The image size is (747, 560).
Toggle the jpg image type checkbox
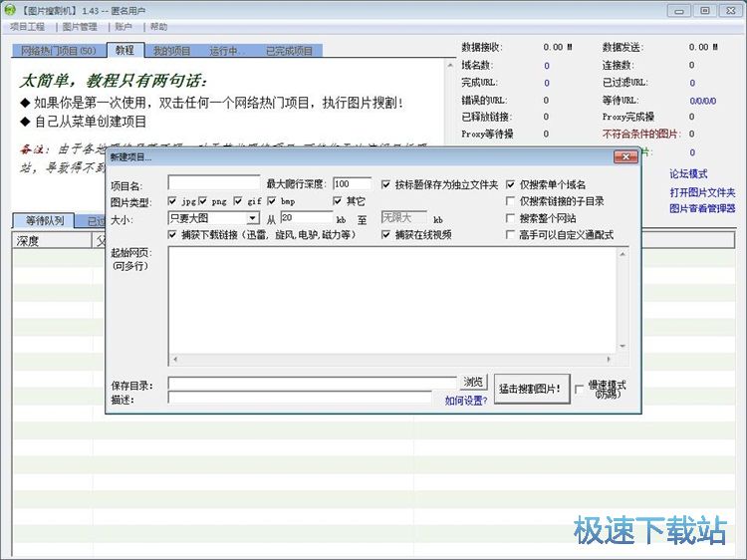(x=172, y=201)
